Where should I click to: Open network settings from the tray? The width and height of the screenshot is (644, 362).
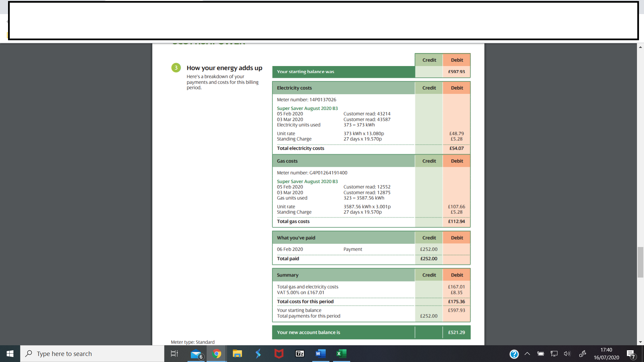point(554,354)
